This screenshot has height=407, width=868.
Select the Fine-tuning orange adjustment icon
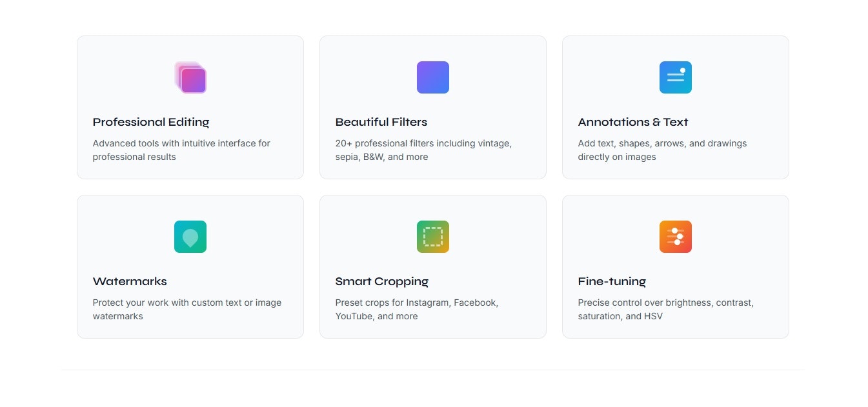coord(675,237)
